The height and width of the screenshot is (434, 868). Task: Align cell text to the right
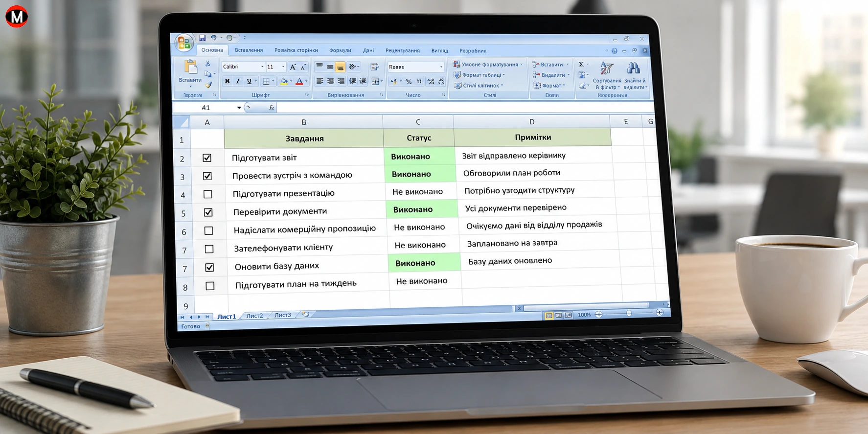341,81
